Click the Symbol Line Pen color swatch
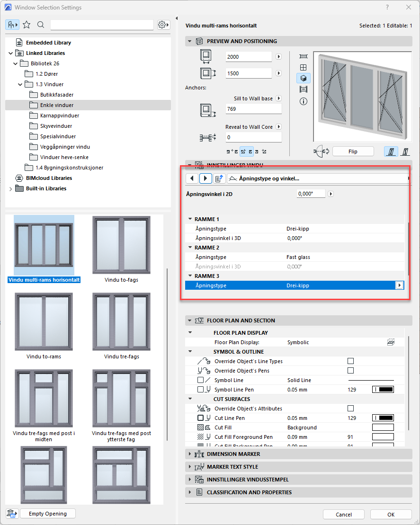Viewport: 420px width, 525px height. [x=383, y=390]
